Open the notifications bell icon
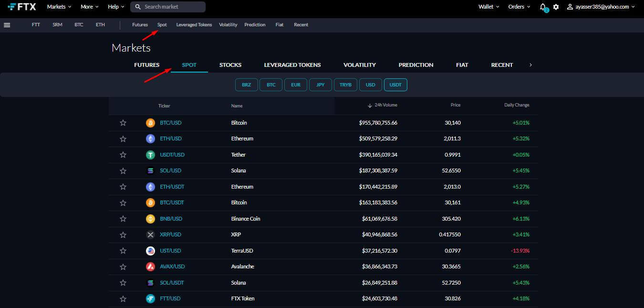The height and width of the screenshot is (308, 644). tap(543, 7)
